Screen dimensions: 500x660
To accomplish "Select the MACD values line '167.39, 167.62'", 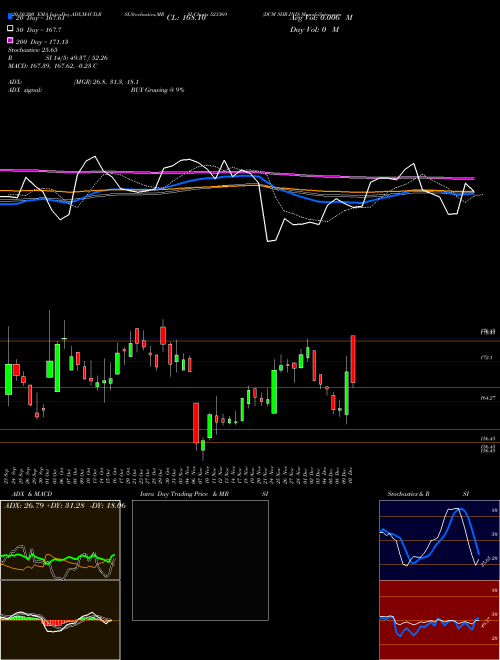I will [x=51, y=66].
